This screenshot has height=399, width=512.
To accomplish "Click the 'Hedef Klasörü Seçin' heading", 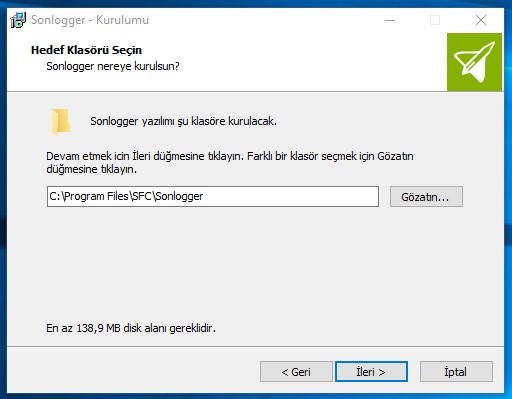I will [x=86, y=50].
